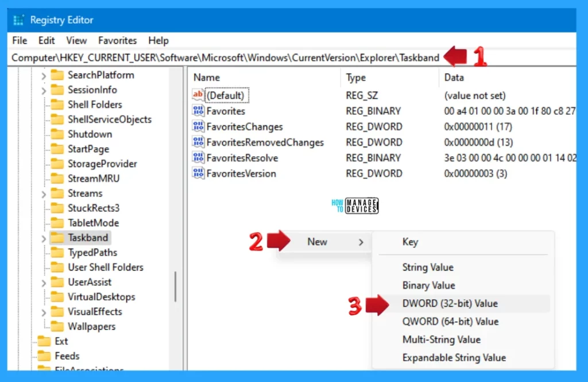Click the FavoritesResolve binary value icon

198,157
